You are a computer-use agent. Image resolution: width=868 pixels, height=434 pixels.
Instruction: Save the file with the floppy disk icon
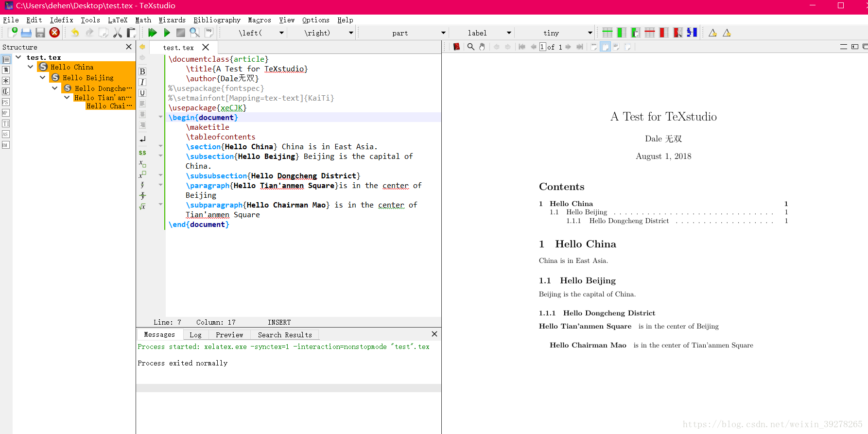coord(40,33)
